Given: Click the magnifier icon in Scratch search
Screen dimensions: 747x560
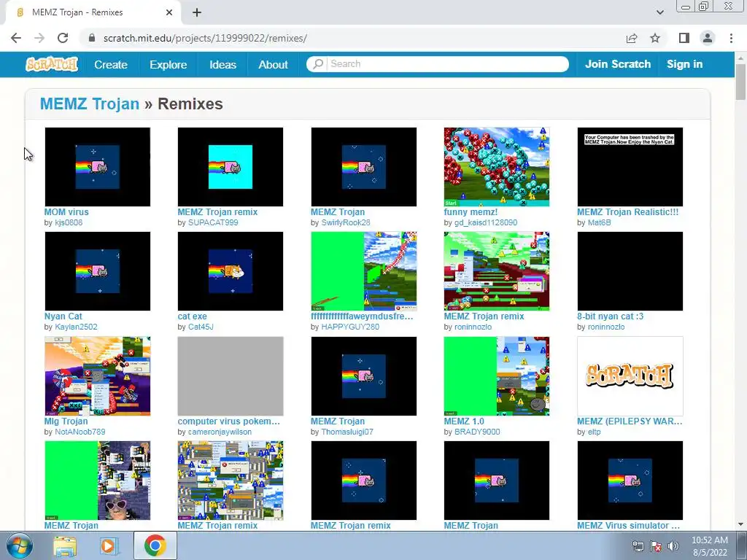Looking at the screenshot, I should tap(318, 64).
